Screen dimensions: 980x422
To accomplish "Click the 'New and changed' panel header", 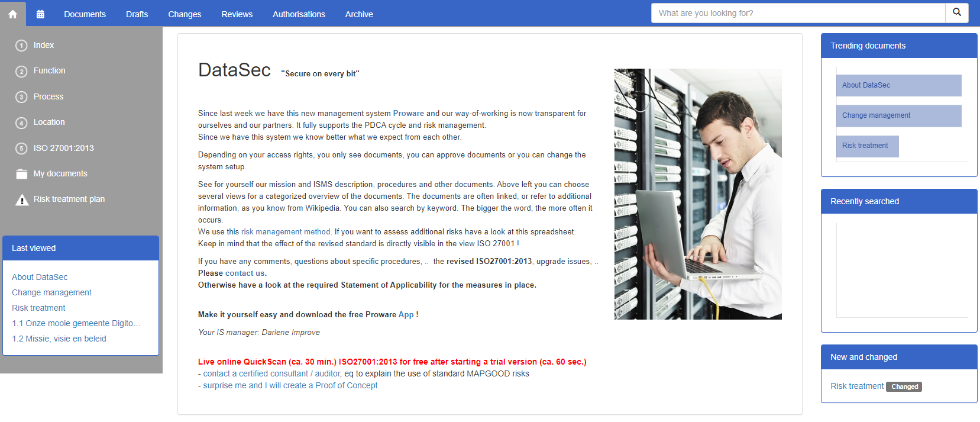I will [899, 357].
